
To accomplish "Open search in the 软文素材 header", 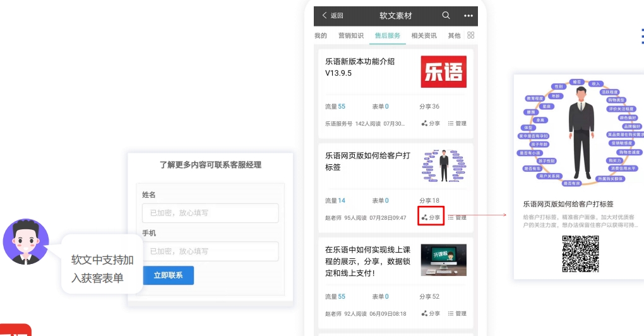I will coord(446,16).
